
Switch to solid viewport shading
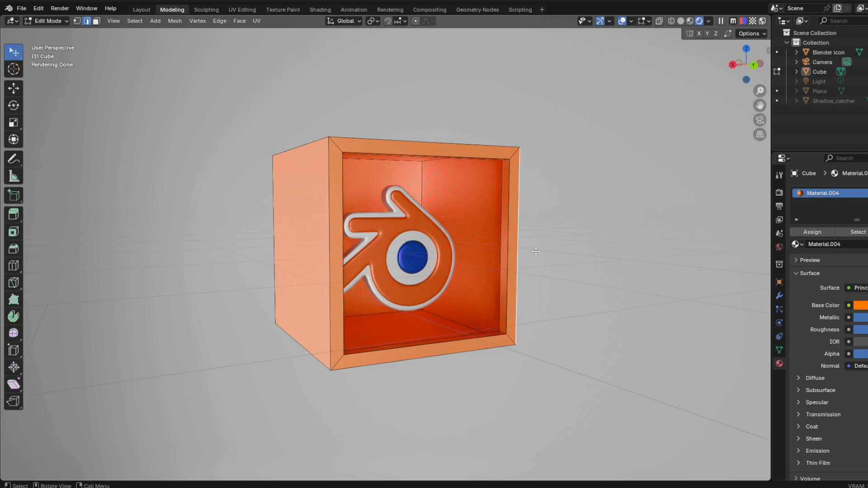(680, 21)
